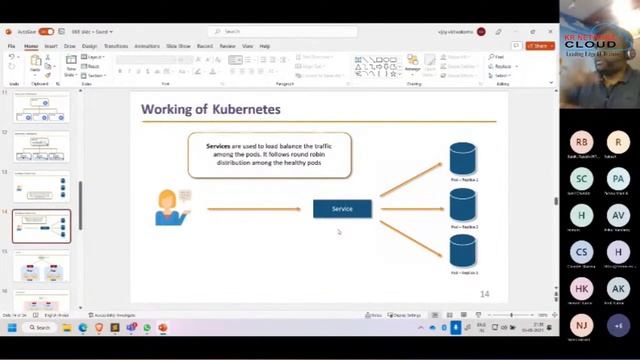Switch to the Record tab
Screen dimensions: 640x360
pyautogui.click(x=205, y=46)
